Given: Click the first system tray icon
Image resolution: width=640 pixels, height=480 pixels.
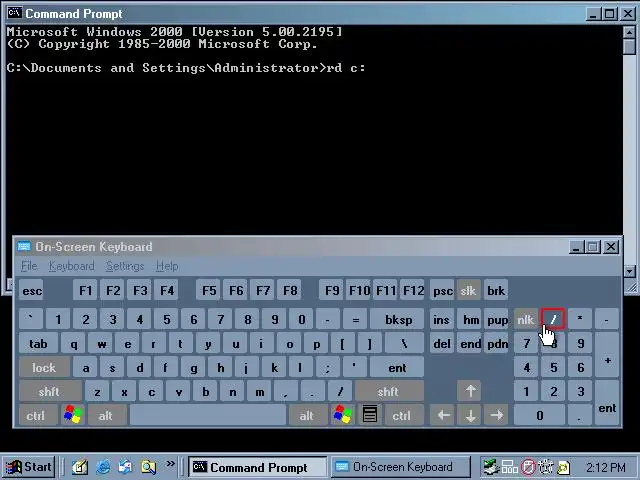Looking at the screenshot, I should 491,467.
